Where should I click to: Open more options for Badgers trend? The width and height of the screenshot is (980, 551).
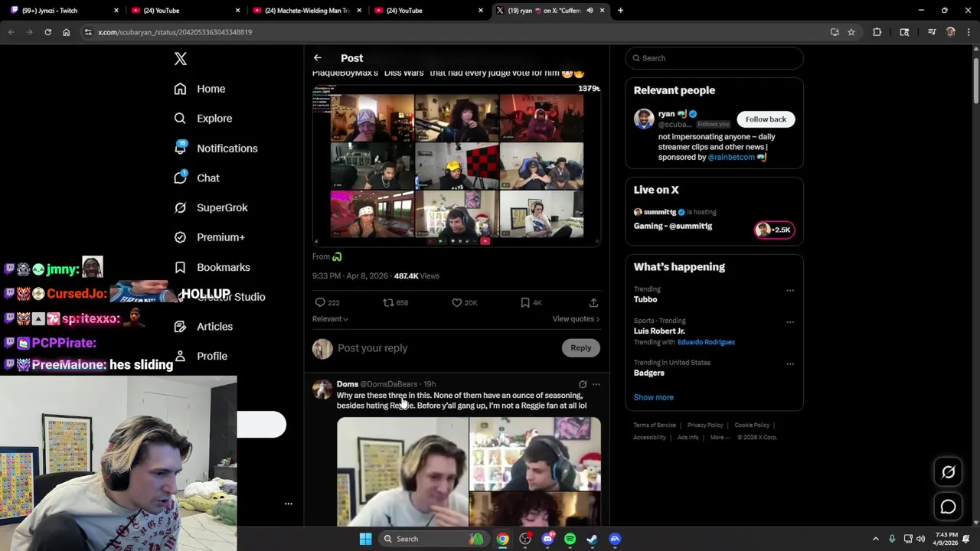click(790, 364)
